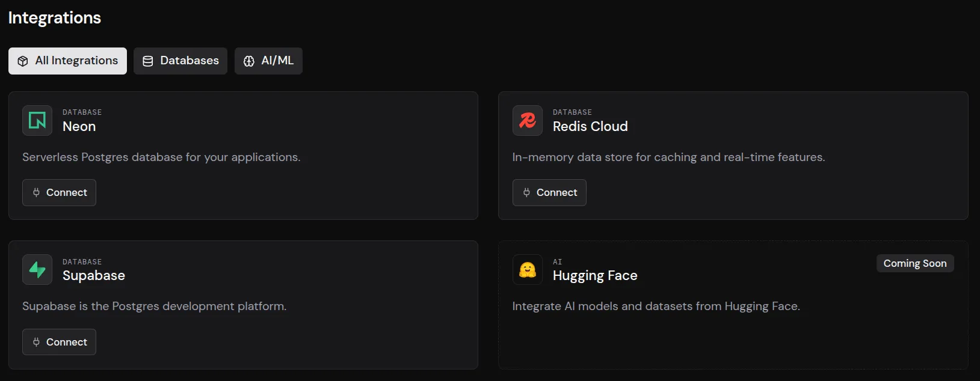Connect the Redis Cloud integration
Screen dimensions: 980x381
[549, 192]
